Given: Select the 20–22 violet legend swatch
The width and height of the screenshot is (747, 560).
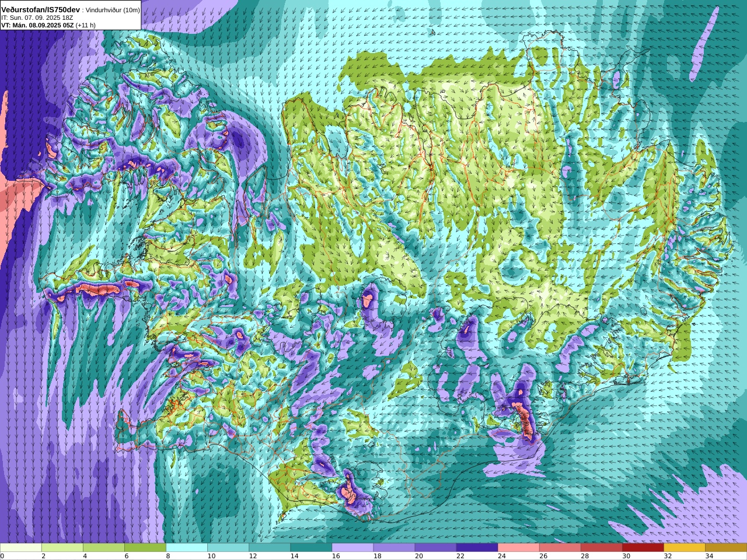Looking at the screenshot, I should point(435,548).
